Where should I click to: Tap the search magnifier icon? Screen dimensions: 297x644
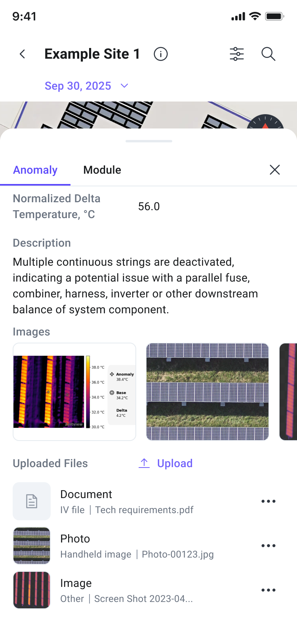[268, 54]
